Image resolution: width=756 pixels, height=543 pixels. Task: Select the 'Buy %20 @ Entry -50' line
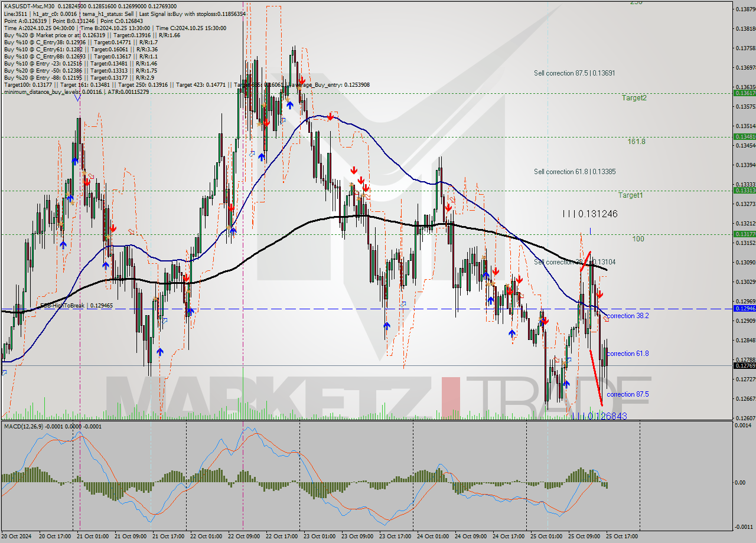(80, 70)
